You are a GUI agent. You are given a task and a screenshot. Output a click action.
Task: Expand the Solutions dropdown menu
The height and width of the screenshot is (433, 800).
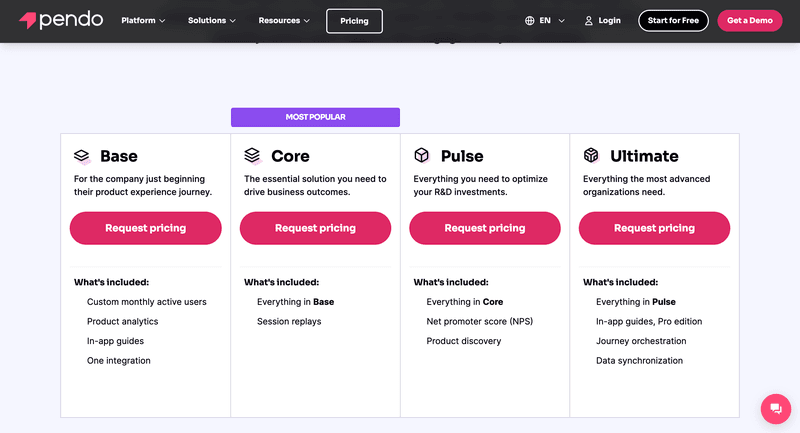click(x=212, y=20)
